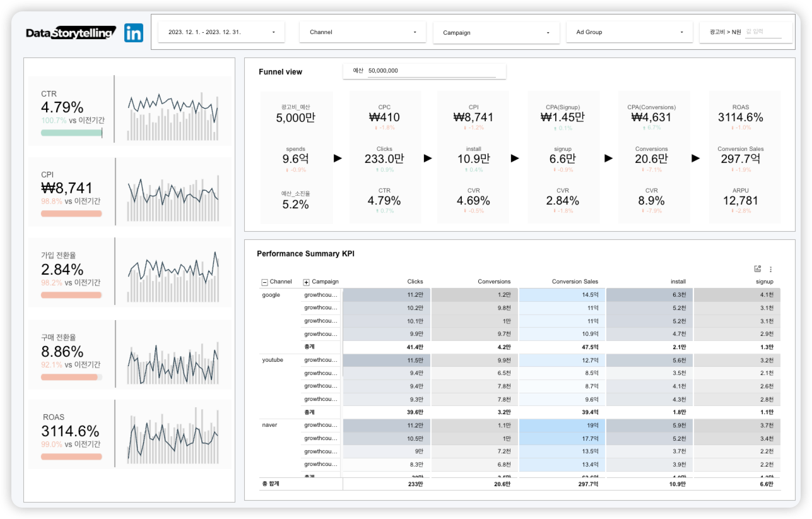Open the Campaign filter dropdown
Image resolution: width=812 pixels, height=519 pixels.
tap(497, 32)
